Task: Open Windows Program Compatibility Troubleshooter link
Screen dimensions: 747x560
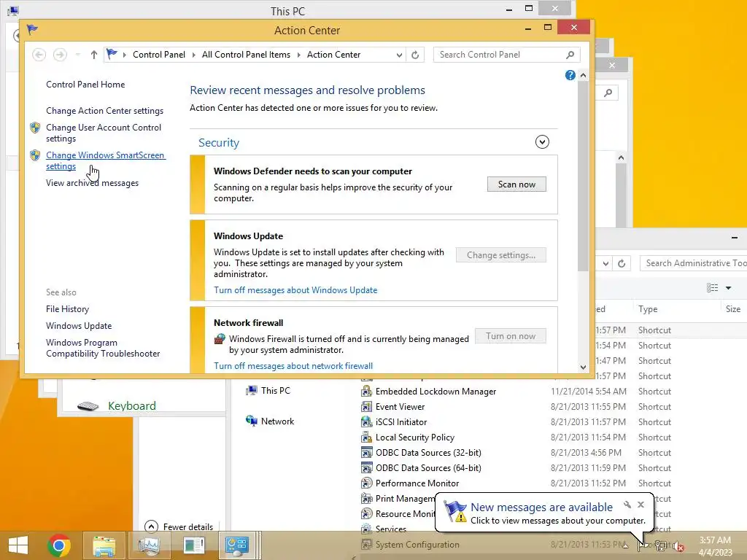Action: pyautogui.click(x=103, y=348)
